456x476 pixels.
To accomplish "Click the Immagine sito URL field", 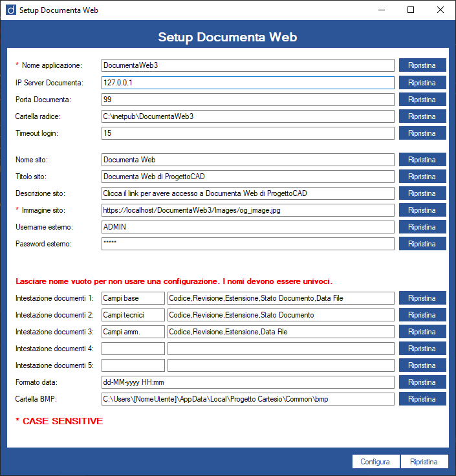I will pyautogui.click(x=248, y=210).
